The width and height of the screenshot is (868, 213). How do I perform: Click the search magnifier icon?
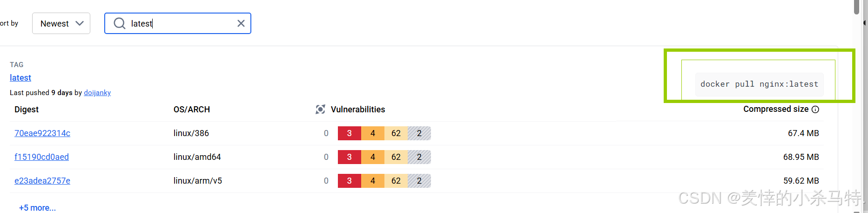120,23
